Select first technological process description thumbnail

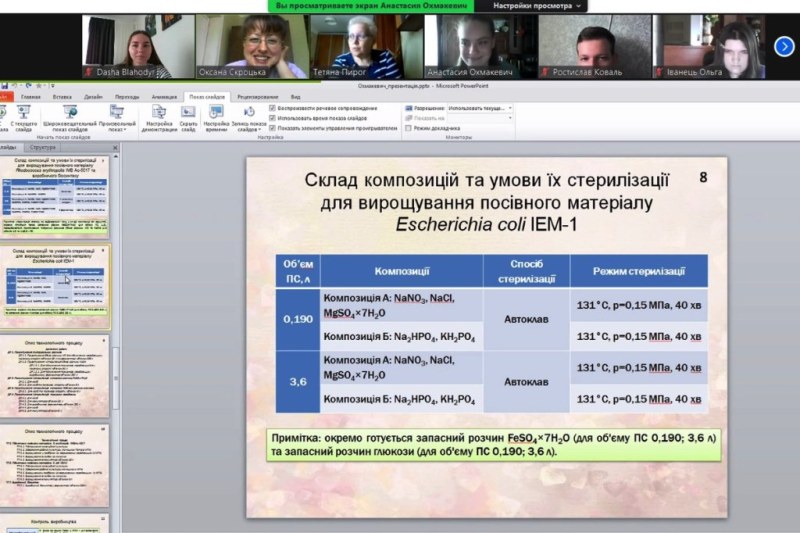(55, 377)
